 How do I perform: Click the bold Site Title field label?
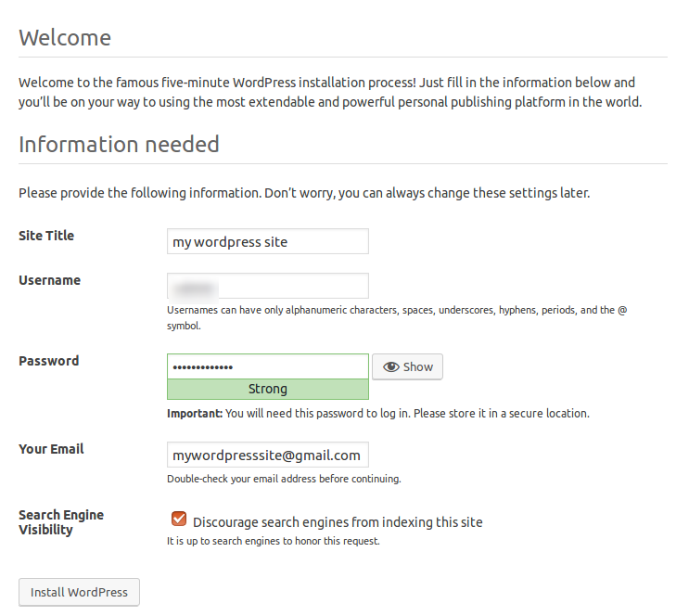tap(46, 236)
